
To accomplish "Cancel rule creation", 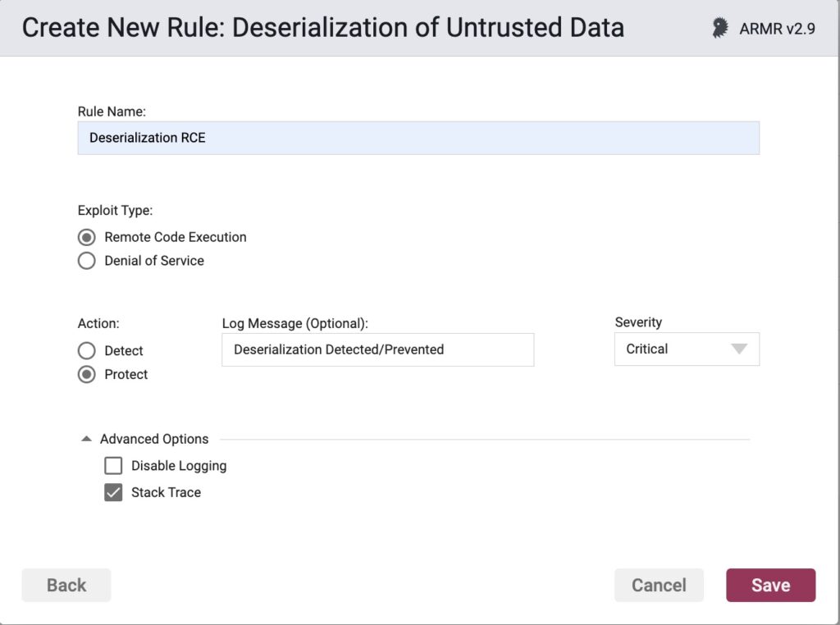I will point(659,585).
